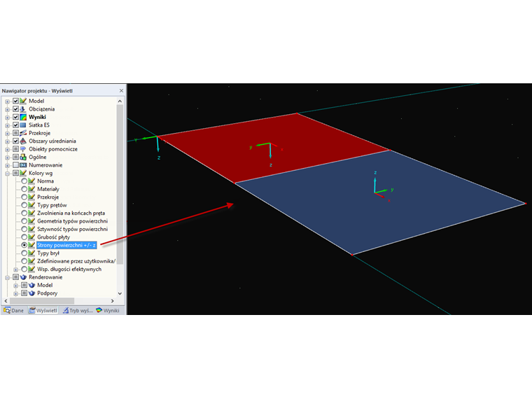
Task: Click horizontal scrollbar left arrow
Action: pyautogui.click(x=6, y=301)
